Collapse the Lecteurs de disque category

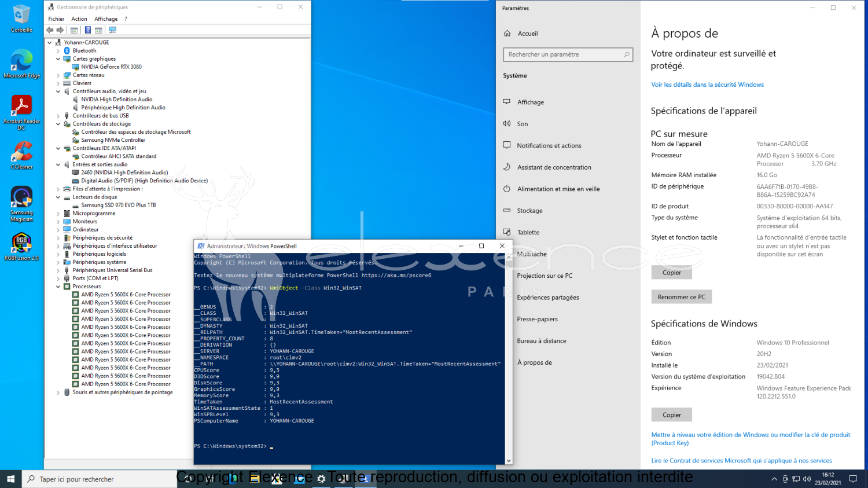(58, 197)
